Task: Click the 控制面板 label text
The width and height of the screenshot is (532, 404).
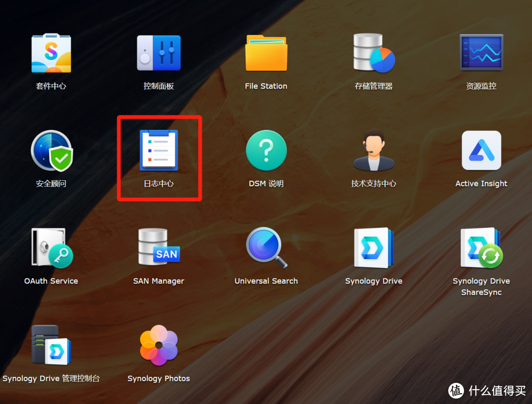Action: point(159,86)
